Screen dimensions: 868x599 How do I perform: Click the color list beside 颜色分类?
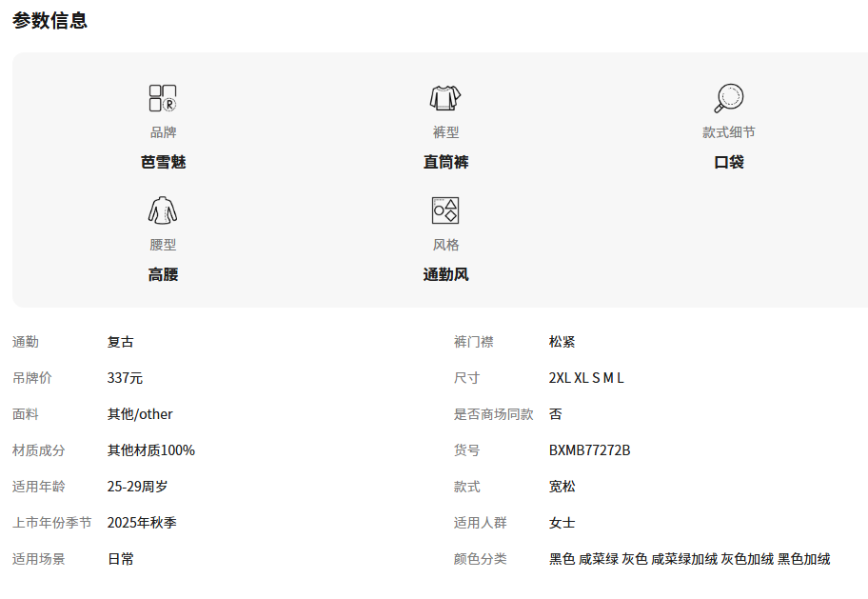(689, 559)
